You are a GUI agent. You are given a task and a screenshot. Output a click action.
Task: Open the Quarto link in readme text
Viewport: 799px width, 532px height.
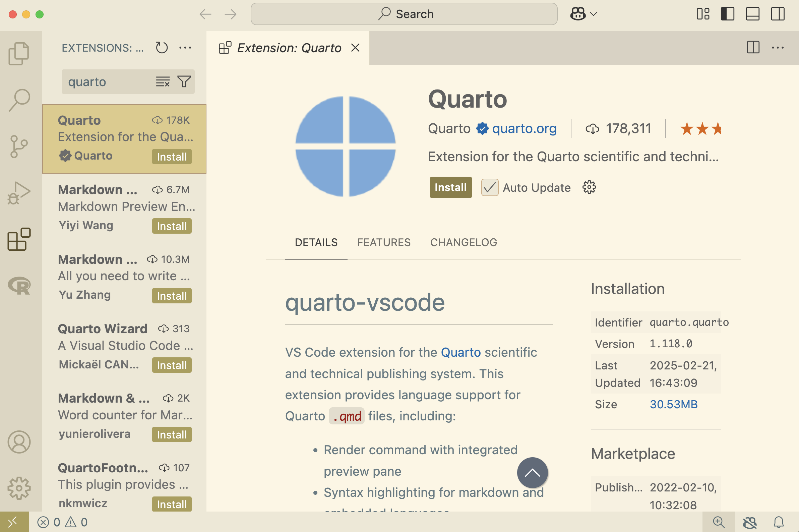coord(460,353)
